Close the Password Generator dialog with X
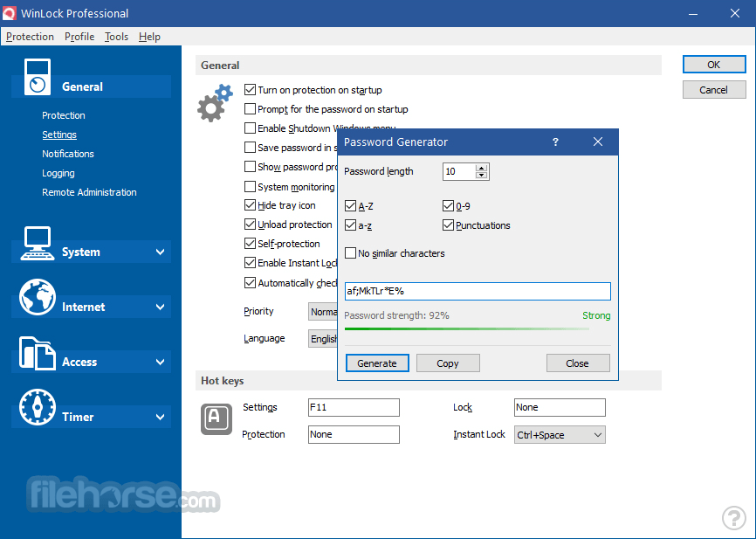The width and height of the screenshot is (756, 539). tap(598, 142)
